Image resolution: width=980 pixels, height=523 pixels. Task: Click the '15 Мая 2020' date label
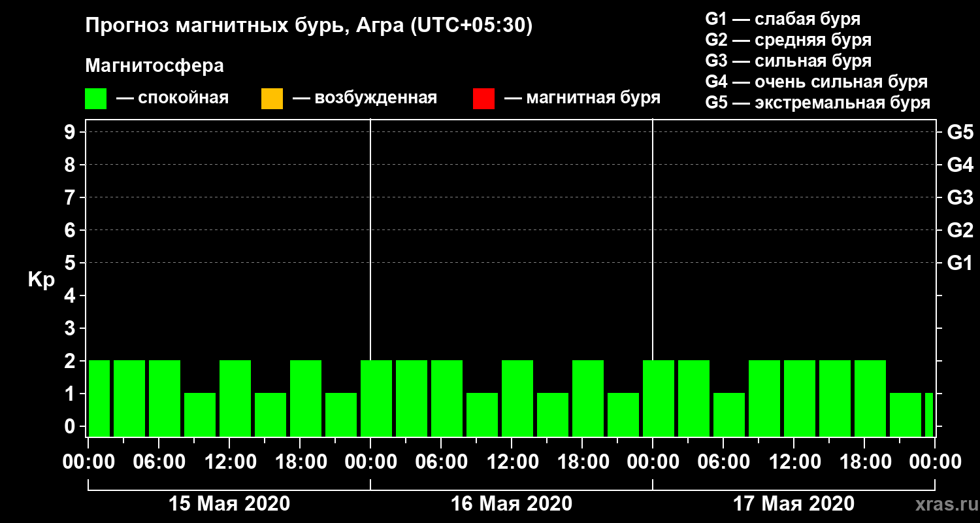pyautogui.click(x=229, y=503)
